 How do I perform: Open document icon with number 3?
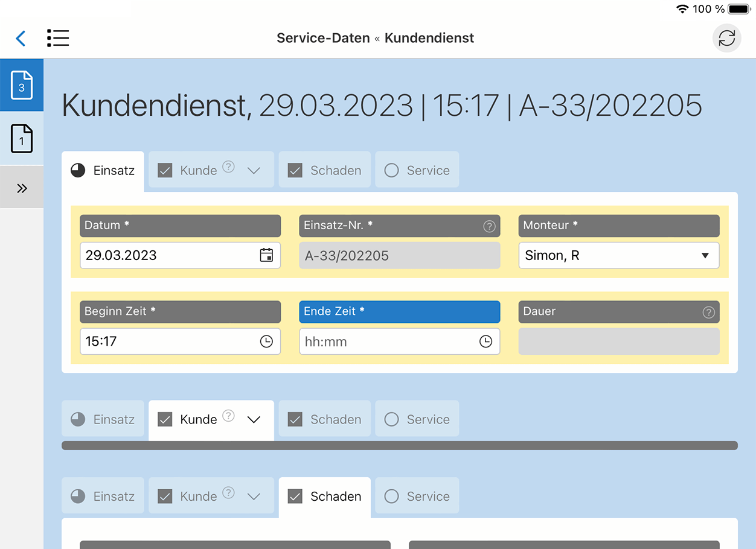tap(22, 86)
